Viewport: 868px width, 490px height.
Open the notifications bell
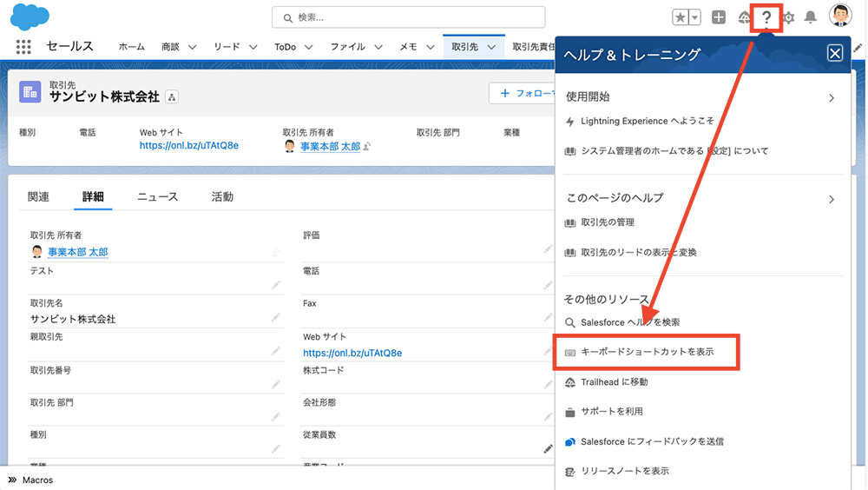pyautogui.click(x=811, y=17)
